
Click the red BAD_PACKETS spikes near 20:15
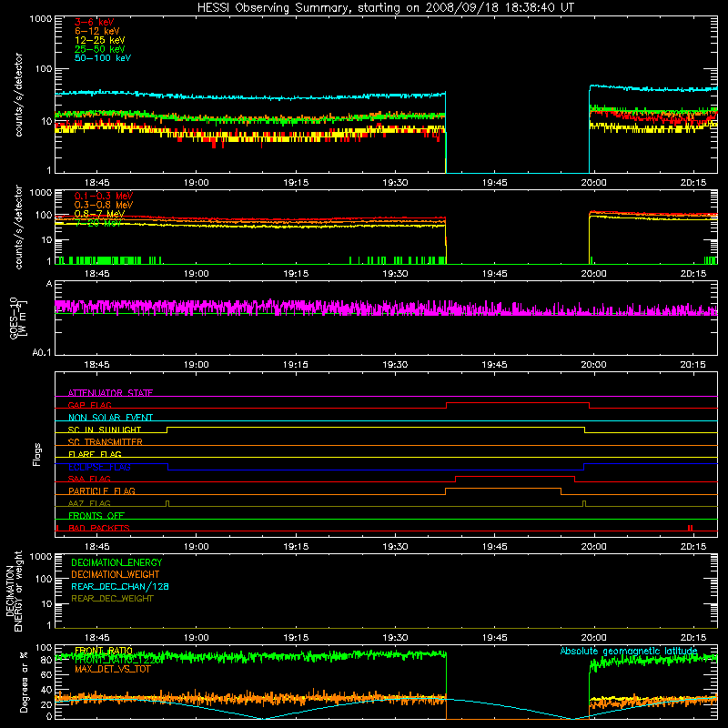click(691, 528)
